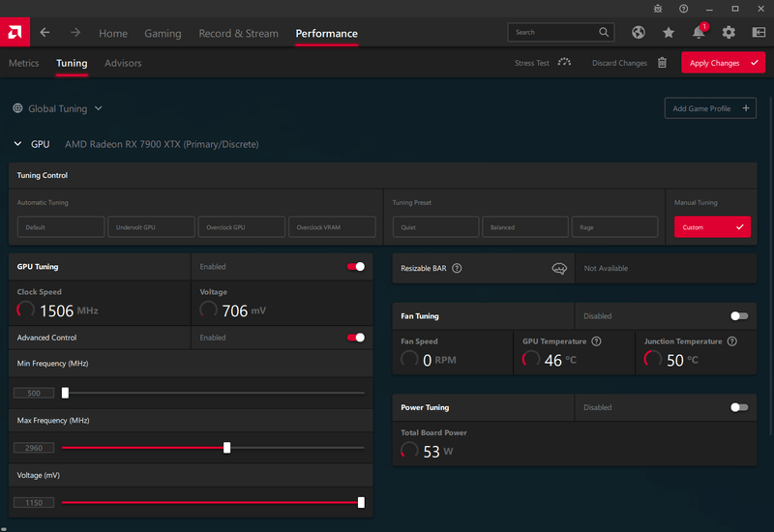Select the Custom manual tuning option
The width and height of the screenshot is (774, 532).
point(712,227)
